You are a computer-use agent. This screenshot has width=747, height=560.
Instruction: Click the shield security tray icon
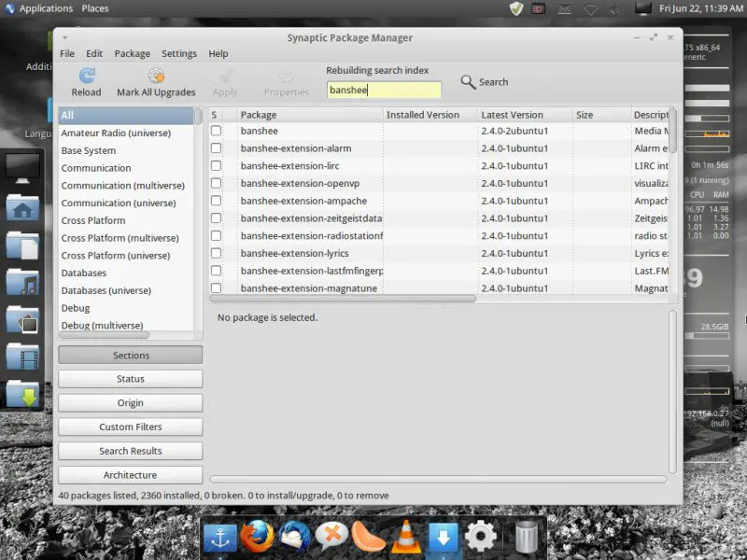pos(516,8)
